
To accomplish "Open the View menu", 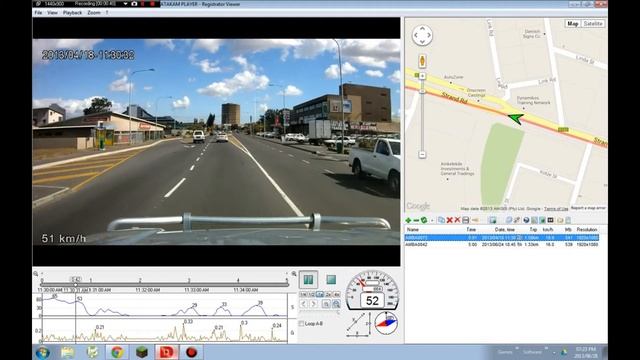I will coord(52,13).
